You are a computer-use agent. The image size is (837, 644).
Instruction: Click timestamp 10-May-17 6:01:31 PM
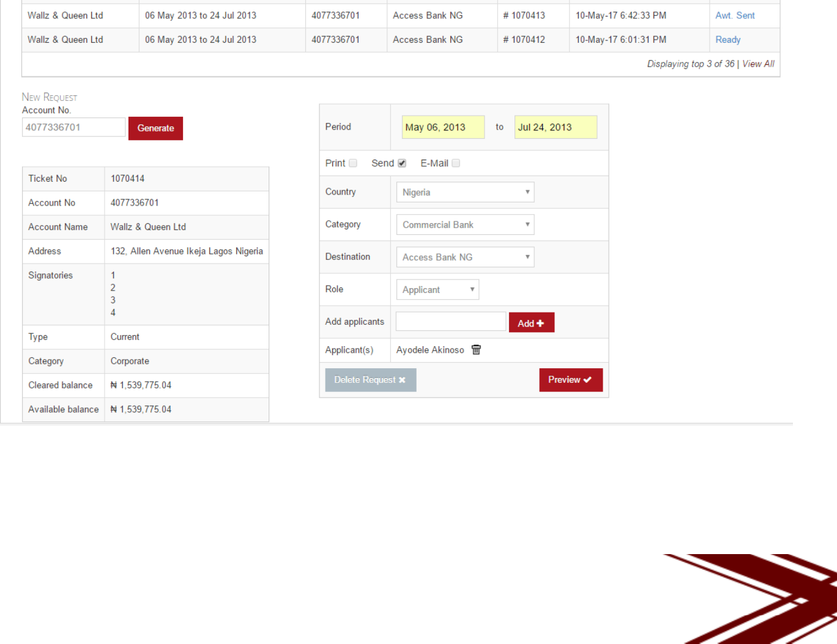click(x=620, y=40)
